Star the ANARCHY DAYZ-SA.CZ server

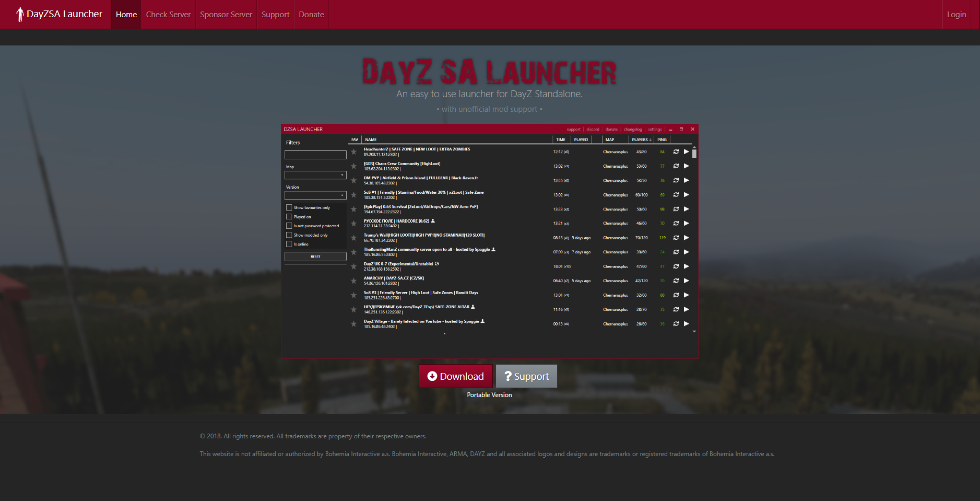[x=353, y=281]
